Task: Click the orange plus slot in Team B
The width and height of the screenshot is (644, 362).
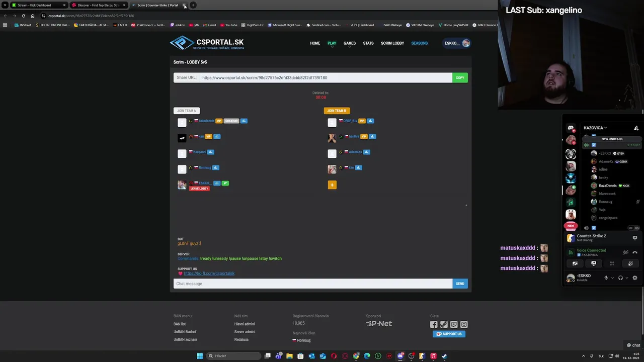Action: (332, 185)
